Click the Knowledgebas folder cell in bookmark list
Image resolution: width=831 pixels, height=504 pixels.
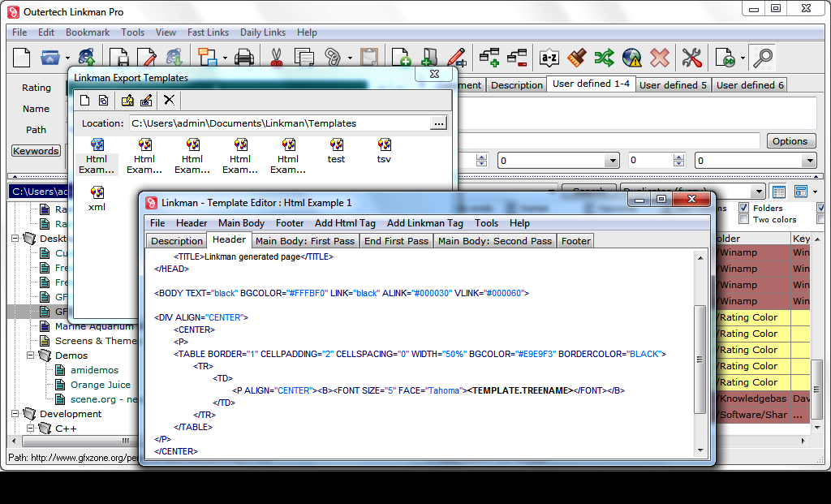[752, 398]
